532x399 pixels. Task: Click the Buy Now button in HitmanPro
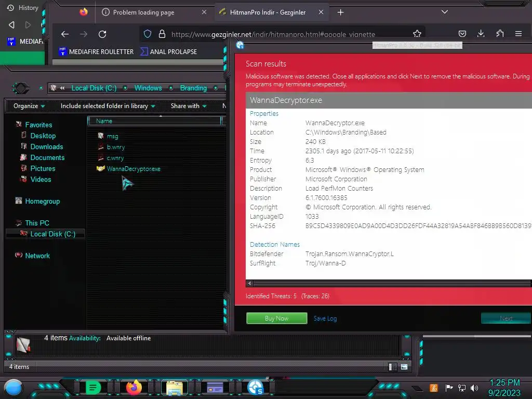click(276, 318)
